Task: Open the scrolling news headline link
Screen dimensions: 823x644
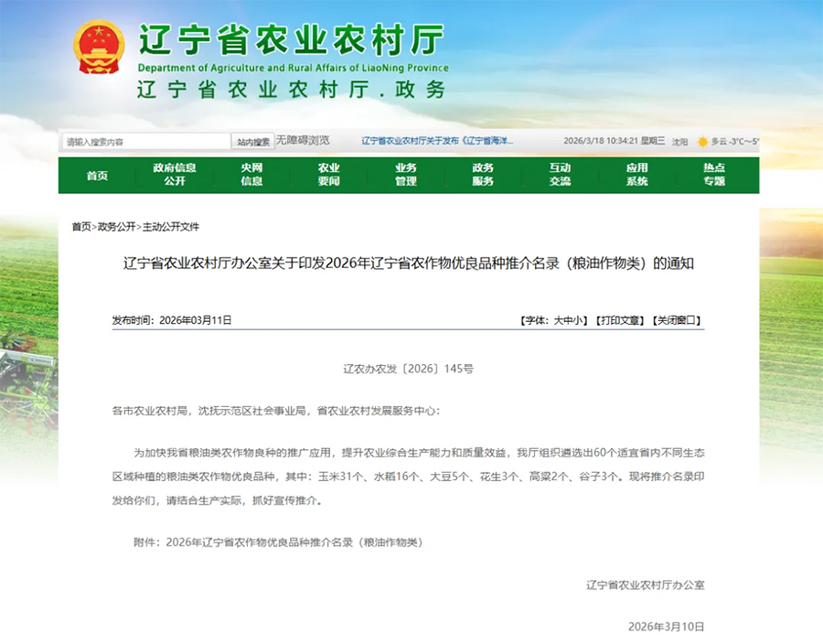Action: pos(437,142)
